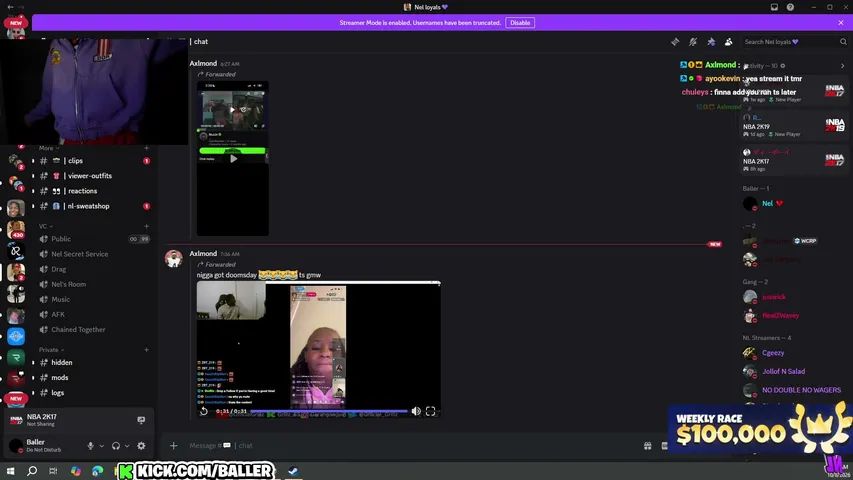Viewport: 853px width, 480px height.
Task: Join Nel's Room voice channel
Action: pyautogui.click(x=69, y=284)
